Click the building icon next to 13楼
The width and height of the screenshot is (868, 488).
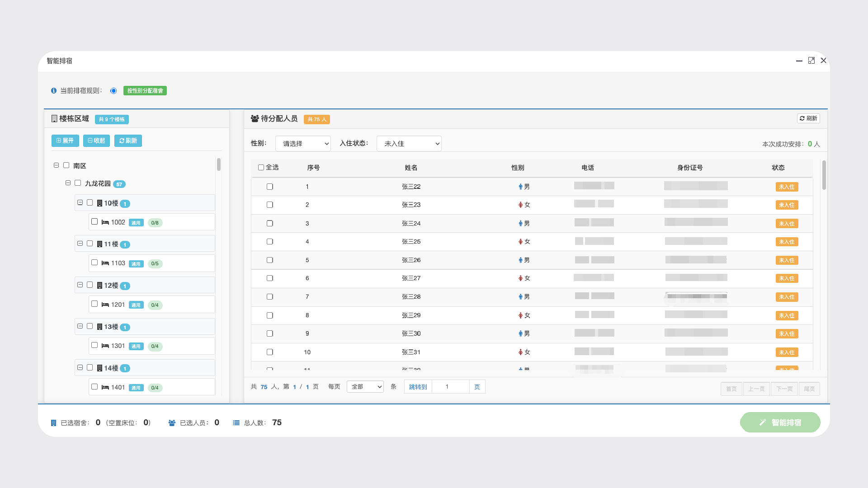99,327
